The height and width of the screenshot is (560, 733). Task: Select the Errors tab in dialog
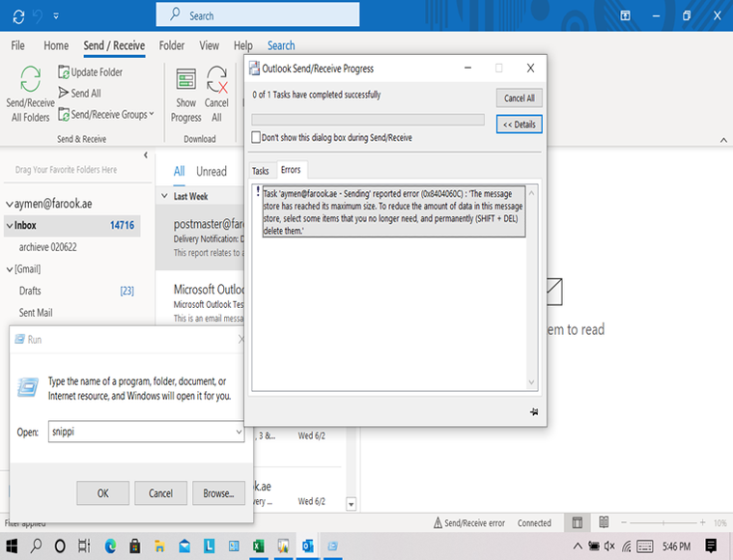tap(291, 170)
